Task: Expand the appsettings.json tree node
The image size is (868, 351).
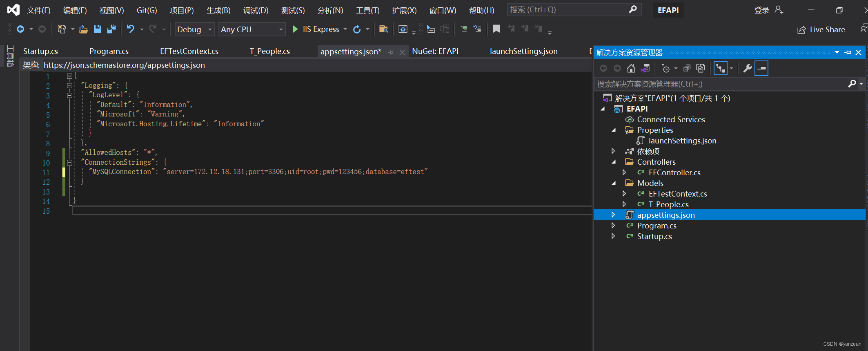Action: point(613,215)
